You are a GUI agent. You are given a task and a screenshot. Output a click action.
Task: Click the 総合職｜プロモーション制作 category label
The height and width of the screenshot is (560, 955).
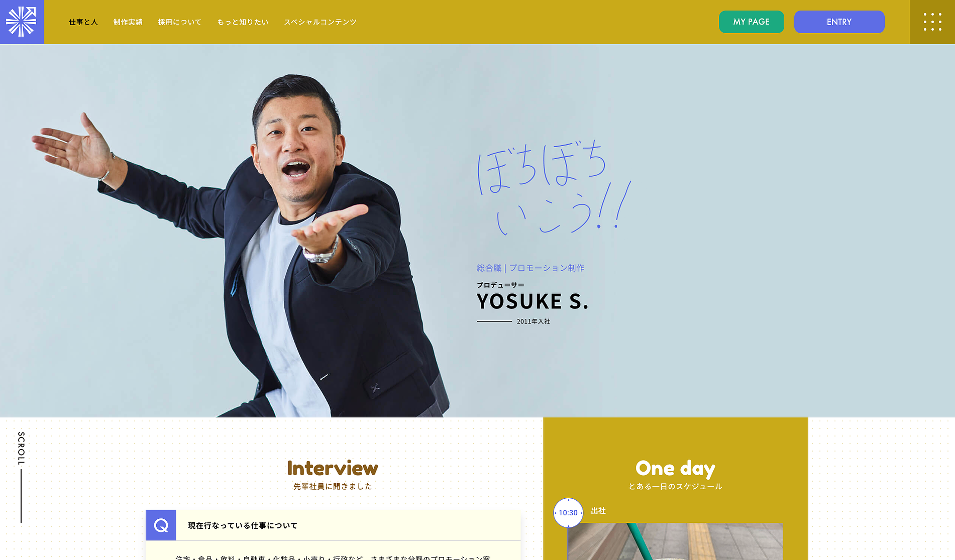(530, 268)
